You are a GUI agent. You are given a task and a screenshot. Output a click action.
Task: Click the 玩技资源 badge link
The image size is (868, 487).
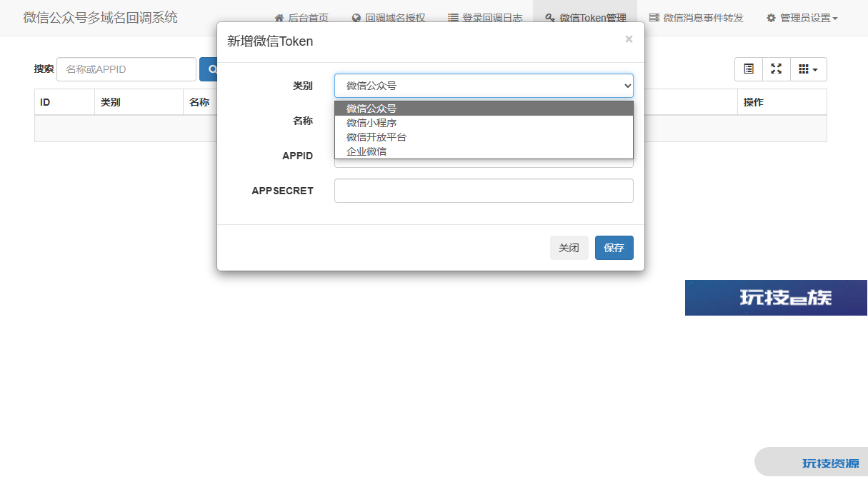812,462
